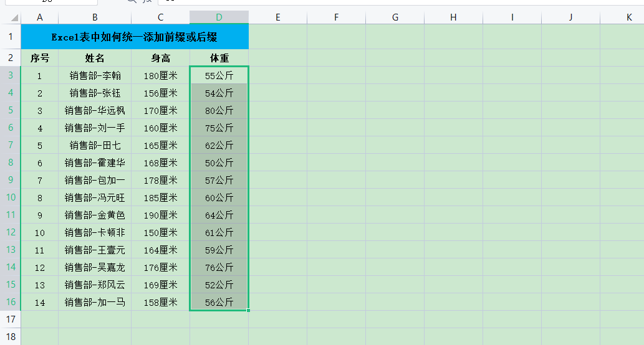The width and height of the screenshot is (644, 345).
Task: Select cell 销售部-李翰
Action: pos(95,75)
